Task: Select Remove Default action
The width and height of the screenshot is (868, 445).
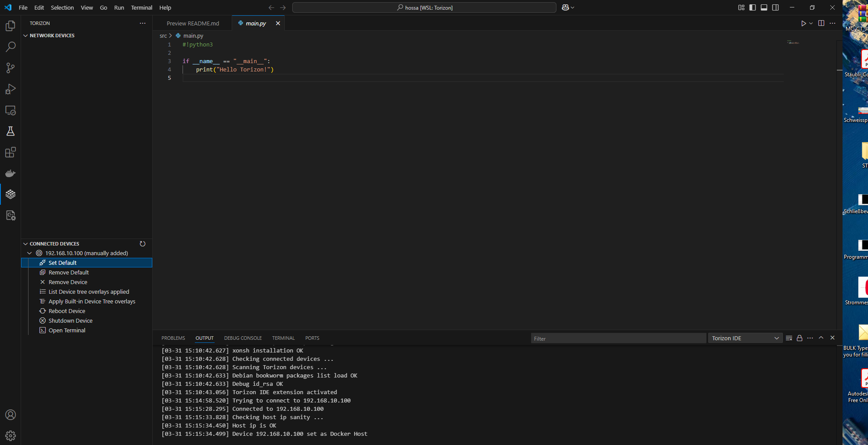Action: [87, 272]
